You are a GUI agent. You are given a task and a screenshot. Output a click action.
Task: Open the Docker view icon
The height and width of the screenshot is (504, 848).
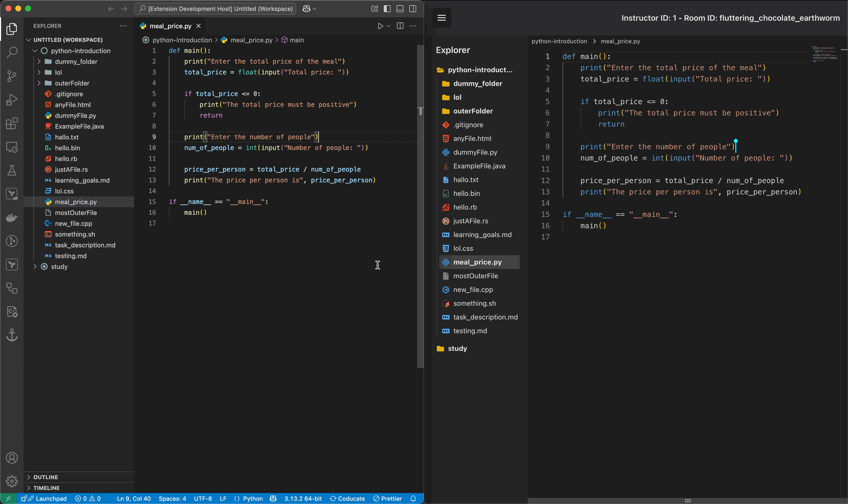coord(12,217)
